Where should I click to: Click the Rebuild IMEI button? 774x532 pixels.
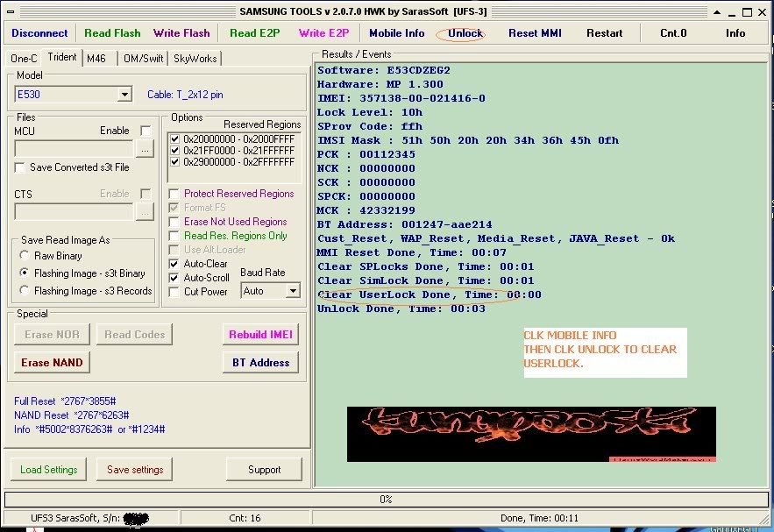click(260, 334)
